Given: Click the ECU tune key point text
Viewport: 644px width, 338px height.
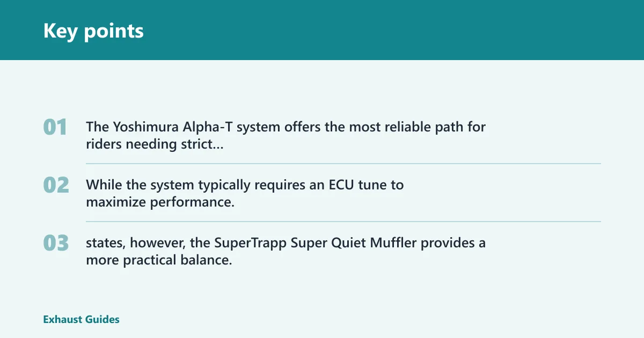Looking at the screenshot, I should (245, 193).
